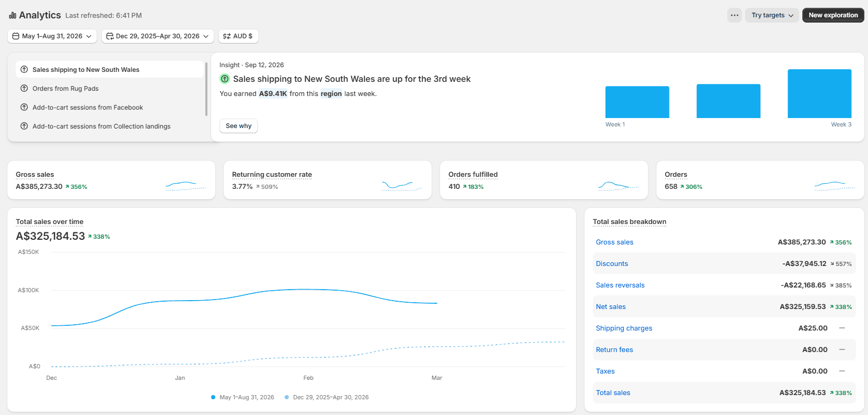Open the Returning customer rate card title
Viewport: 868px width, 415px height.
[272, 175]
